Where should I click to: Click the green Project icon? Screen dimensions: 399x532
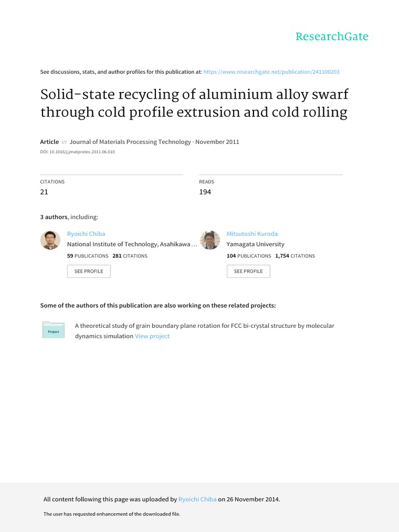(x=54, y=330)
